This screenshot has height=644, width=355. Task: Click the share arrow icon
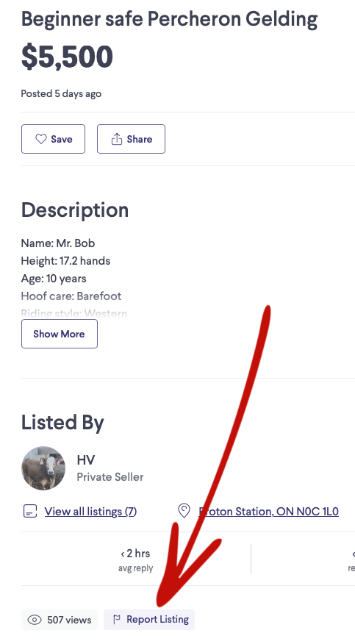click(x=117, y=139)
